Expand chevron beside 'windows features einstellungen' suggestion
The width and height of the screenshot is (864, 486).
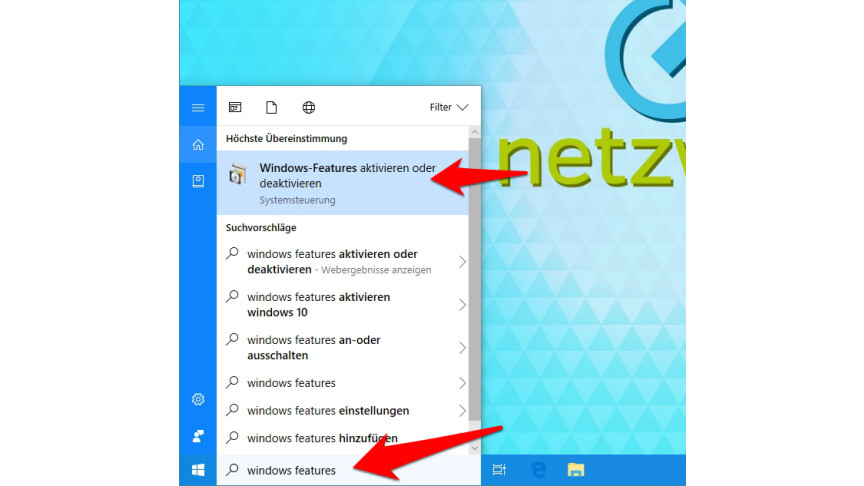(x=462, y=411)
